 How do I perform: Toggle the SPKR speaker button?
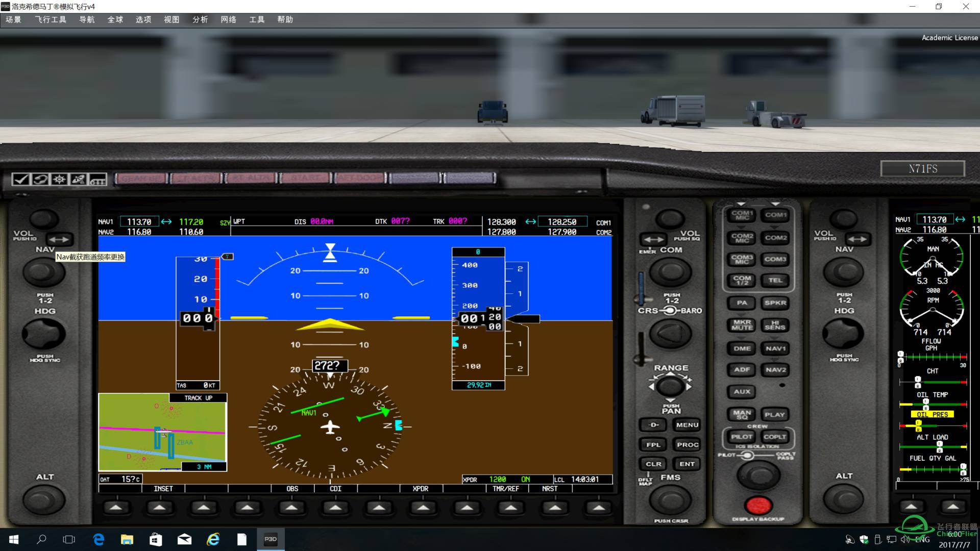[775, 303]
